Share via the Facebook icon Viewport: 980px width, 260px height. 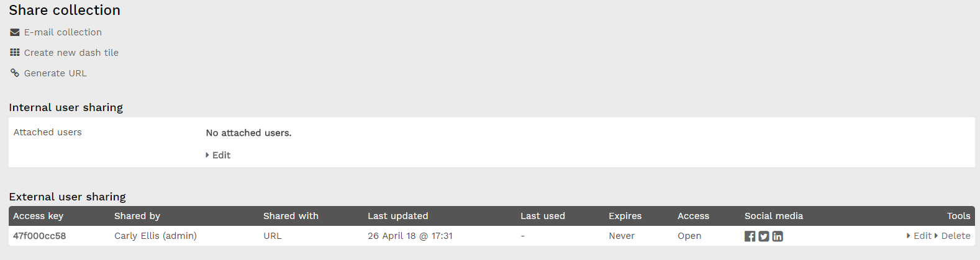tap(750, 236)
